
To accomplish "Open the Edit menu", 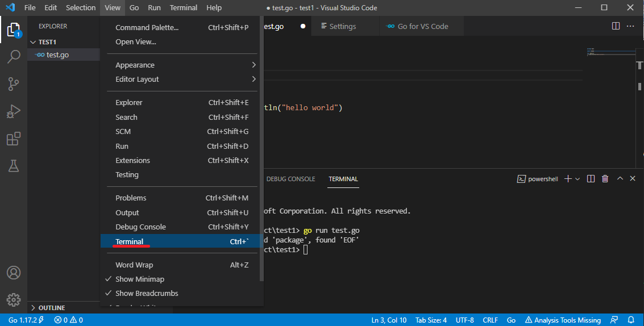I will pyautogui.click(x=51, y=7).
